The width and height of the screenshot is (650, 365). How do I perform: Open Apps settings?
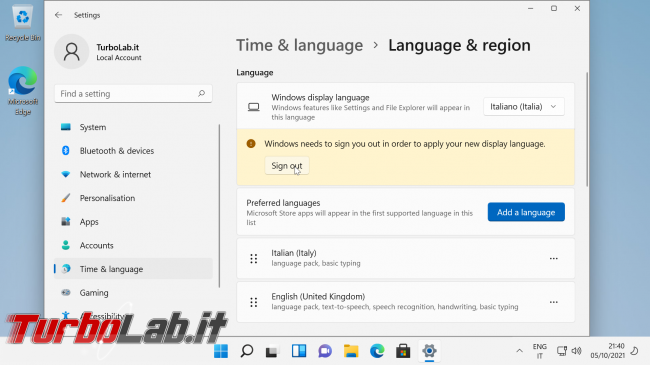pos(133,221)
